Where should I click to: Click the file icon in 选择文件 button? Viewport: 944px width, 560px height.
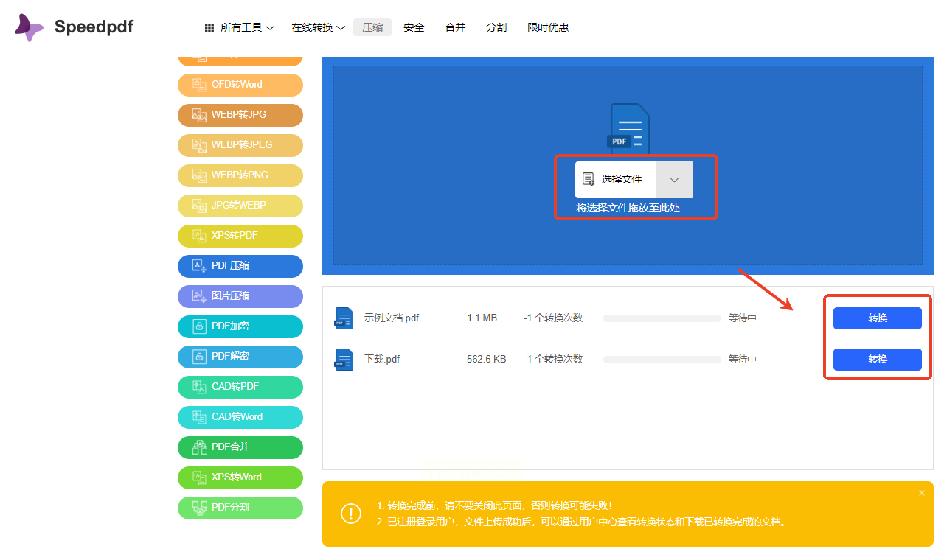pos(589,179)
